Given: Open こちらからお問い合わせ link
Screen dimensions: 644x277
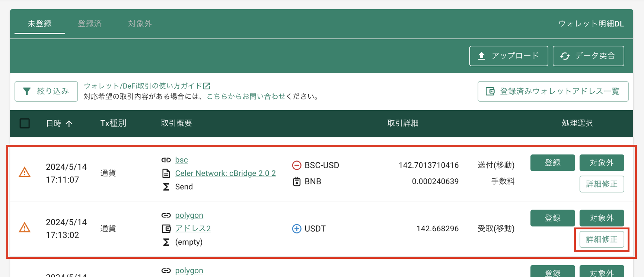Looking at the screenshot, I should click(246, 96).
